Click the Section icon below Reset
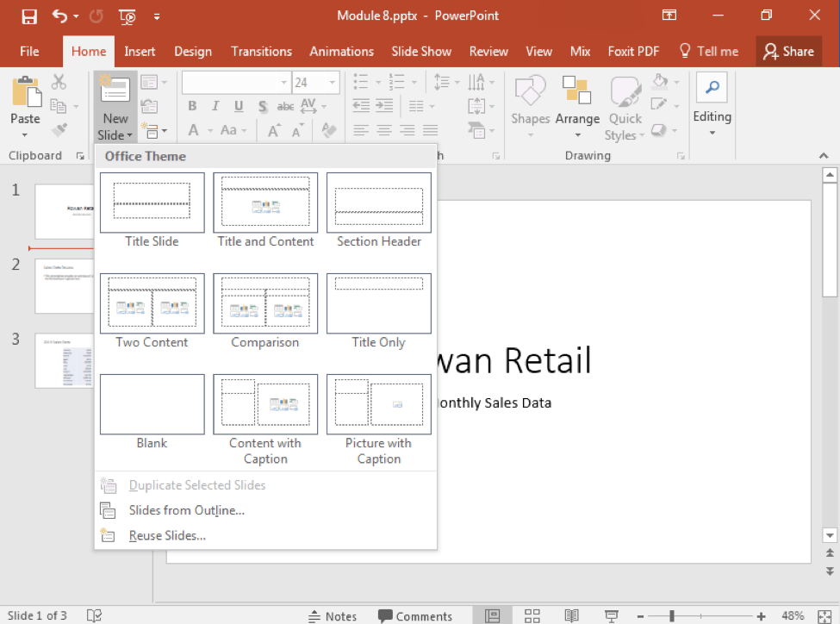 [x=150, y=130]
